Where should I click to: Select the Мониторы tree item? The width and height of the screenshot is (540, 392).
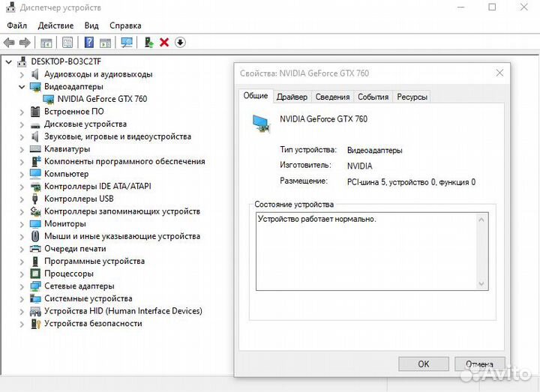point(65,223)
